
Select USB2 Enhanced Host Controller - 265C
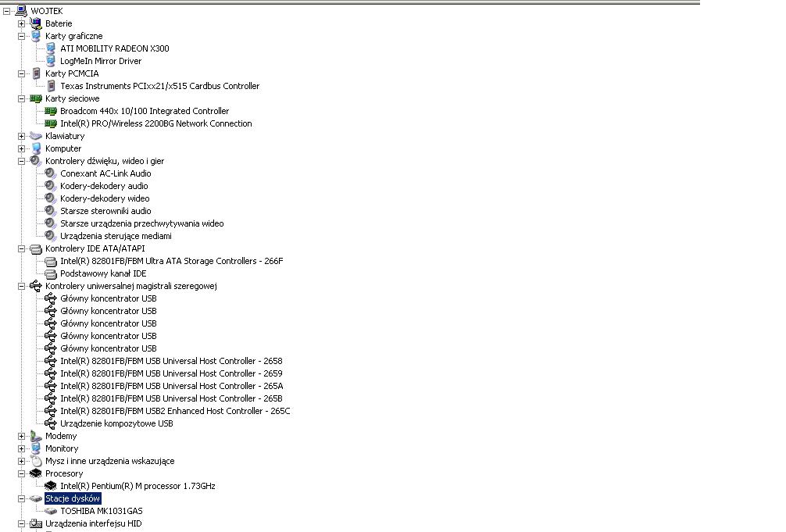pos(175,411)
